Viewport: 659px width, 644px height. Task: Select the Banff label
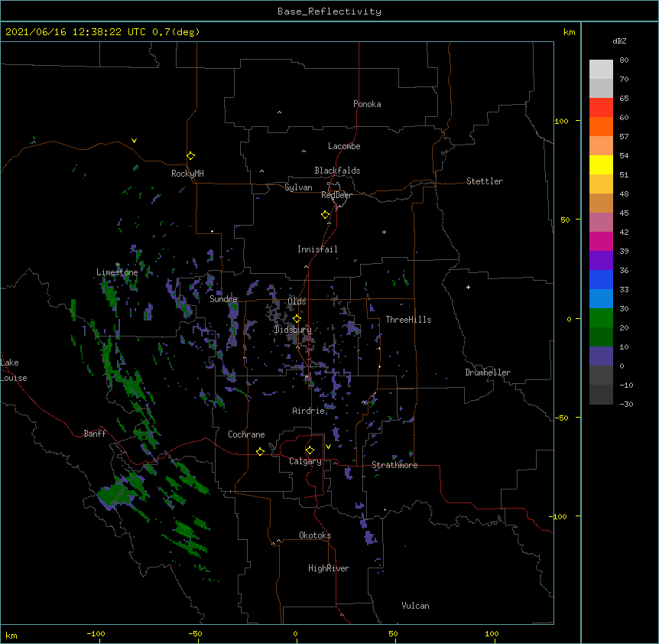pyautogui.click(x=95, y=434)
